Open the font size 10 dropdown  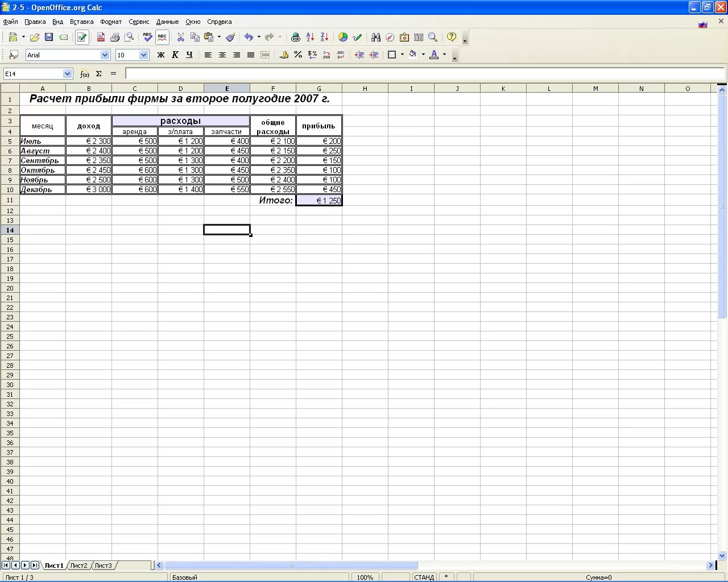point(144,55)
